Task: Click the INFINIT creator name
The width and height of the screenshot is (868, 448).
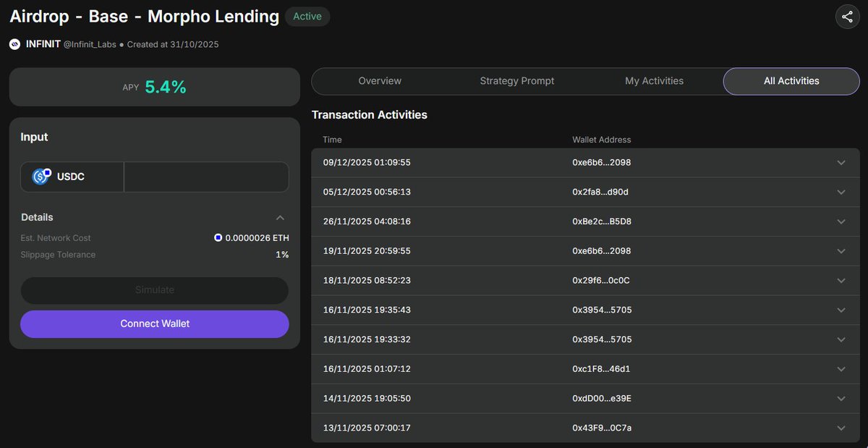Action: click(43, 44)
